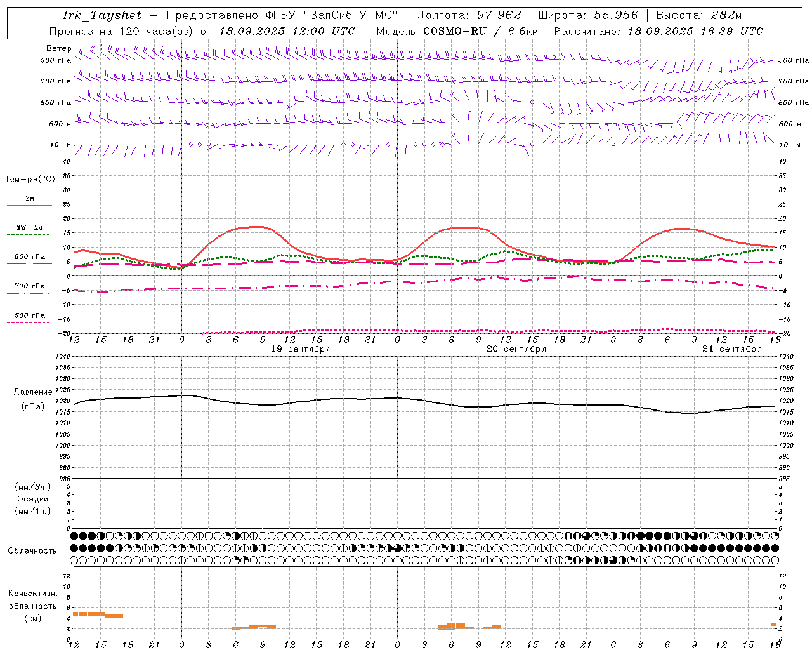The height and width of the screenshot is (650, 812).
Task: Click the orange convective bar at chart's right edge
Action: coord(773,625)
